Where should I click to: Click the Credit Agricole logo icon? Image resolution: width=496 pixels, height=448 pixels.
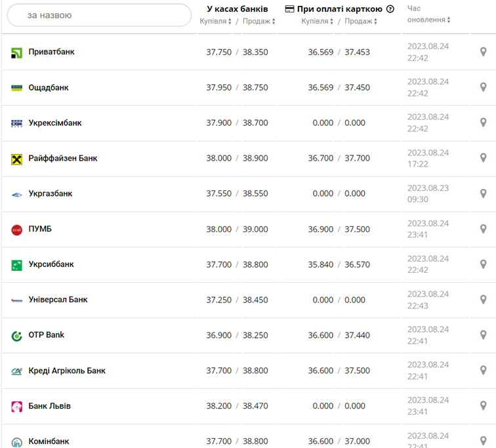tap(17, 371)
